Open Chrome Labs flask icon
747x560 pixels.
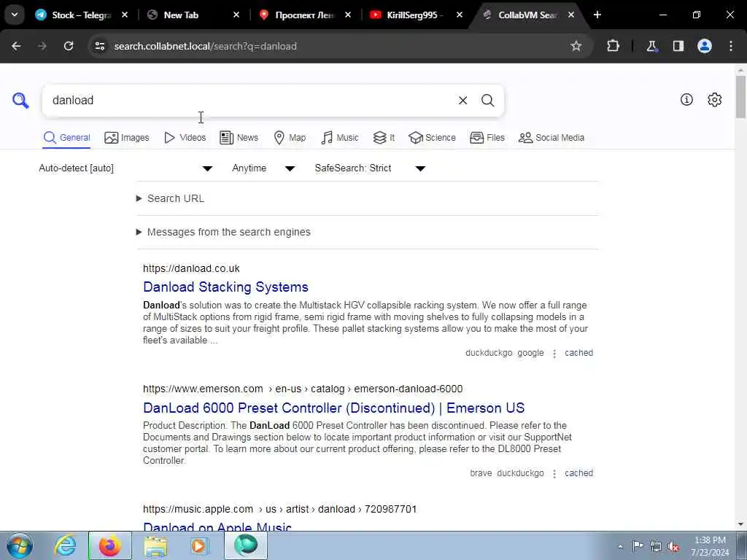pyautogui.click(x=651, y=46)
